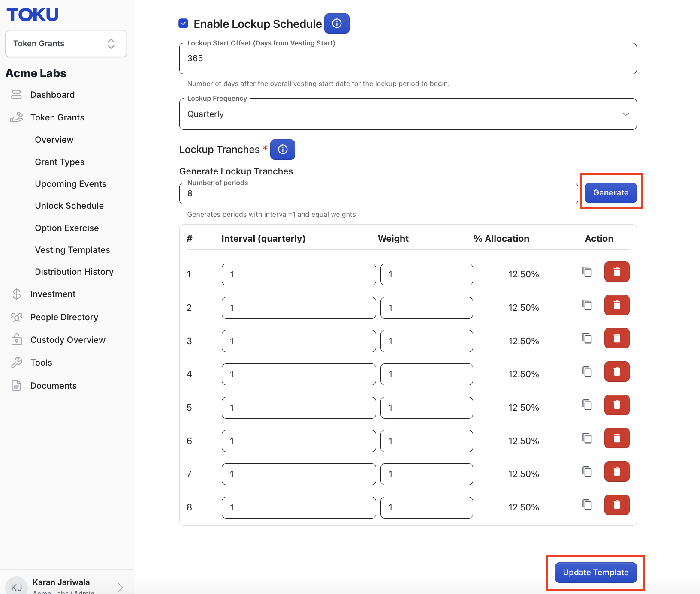Duplicate tranche row 5
Image resolution: width=700 pixels, height=594 pixels.
pos(587,405)
